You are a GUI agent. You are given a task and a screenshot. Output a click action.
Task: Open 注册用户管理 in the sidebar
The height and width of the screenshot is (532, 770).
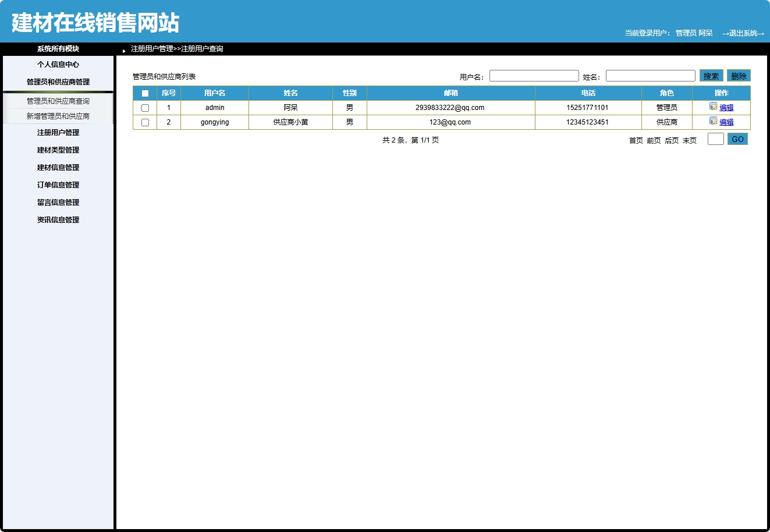point(57,132)
